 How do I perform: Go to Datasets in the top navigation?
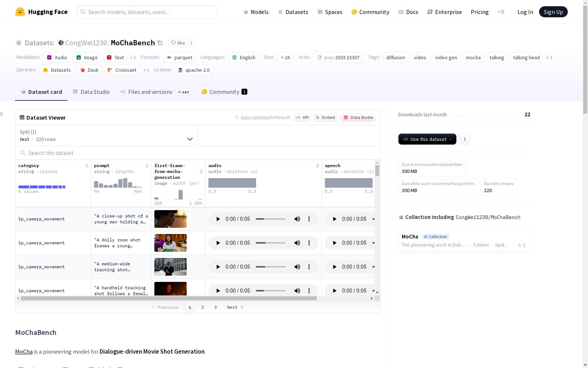point(293,12)
